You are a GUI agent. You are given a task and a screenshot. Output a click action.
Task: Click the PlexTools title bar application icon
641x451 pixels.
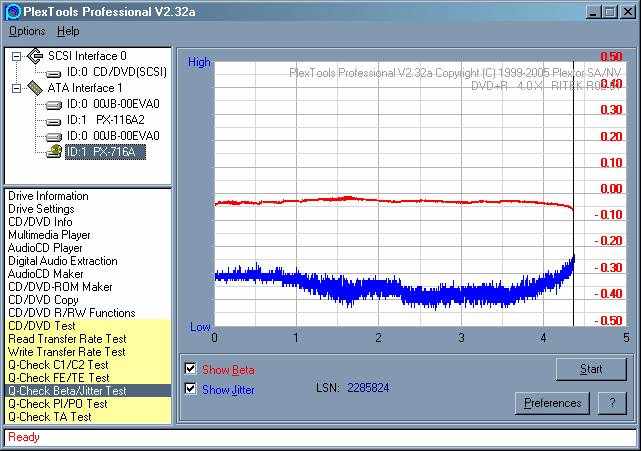(x=13, y=11)
